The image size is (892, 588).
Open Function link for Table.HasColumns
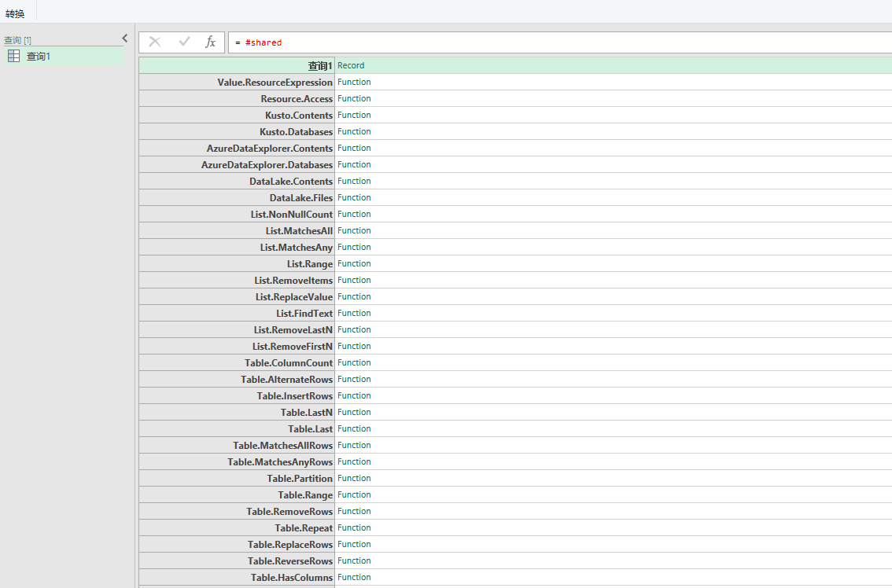pos(354,577)
